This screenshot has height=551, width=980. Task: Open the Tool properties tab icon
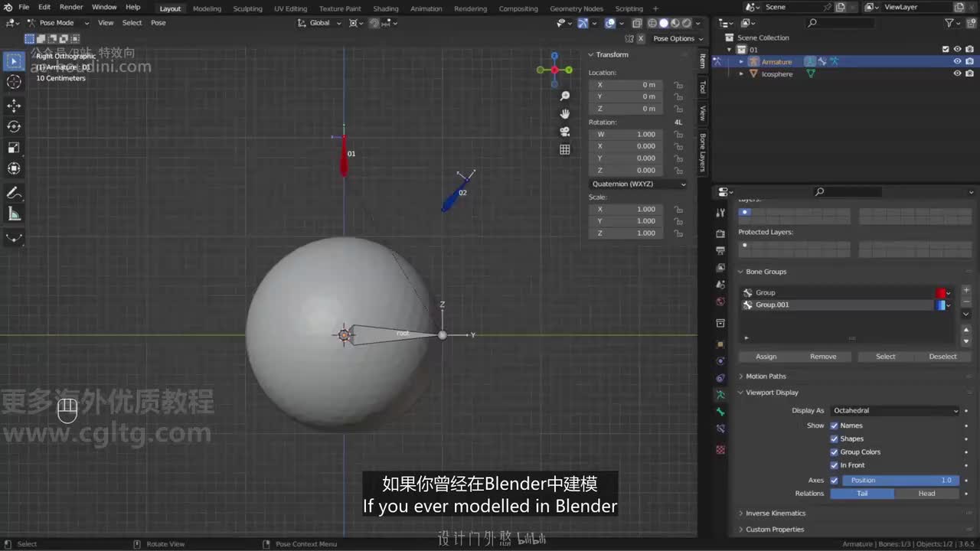(x=720, y=212)
